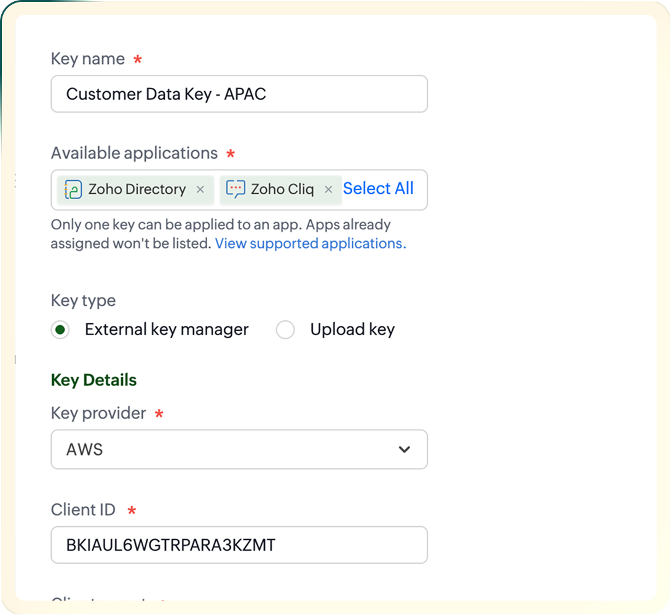Click Select All to add all applications
The height and width of the screenshot is (616, 672).
click(379, 189)
